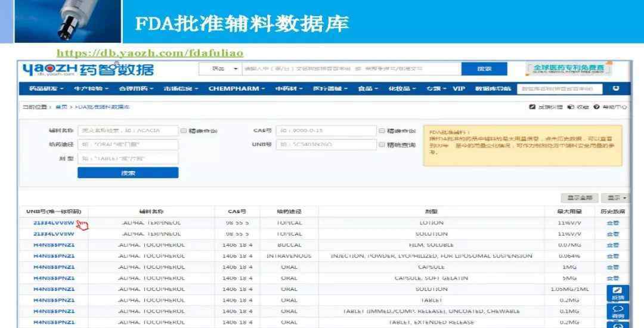This screenshot has width=644, height=328.
Task: Open UNII code link in the BUCCAL row
Action: [54, 245]
